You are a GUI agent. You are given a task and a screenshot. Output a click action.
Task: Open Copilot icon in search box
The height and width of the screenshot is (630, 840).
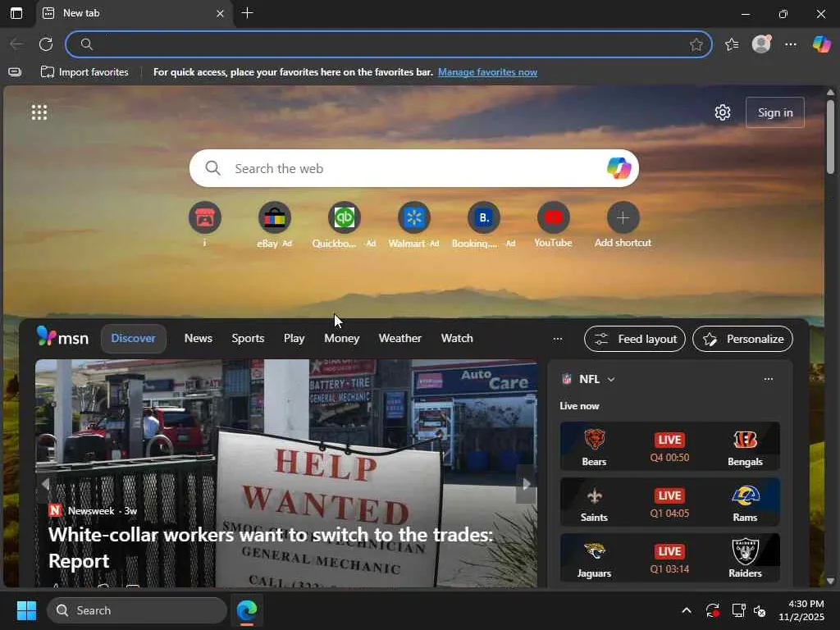pos(619,168)
